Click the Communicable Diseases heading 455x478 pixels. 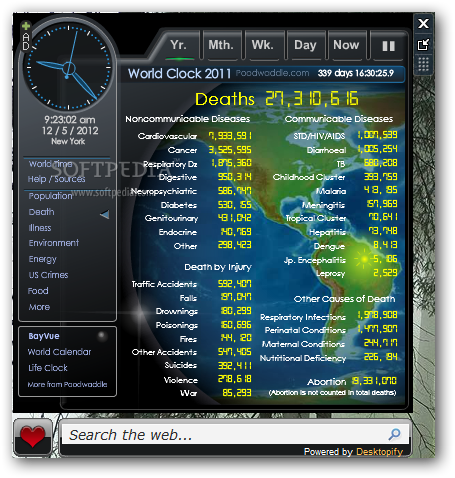tap(339, 119)
